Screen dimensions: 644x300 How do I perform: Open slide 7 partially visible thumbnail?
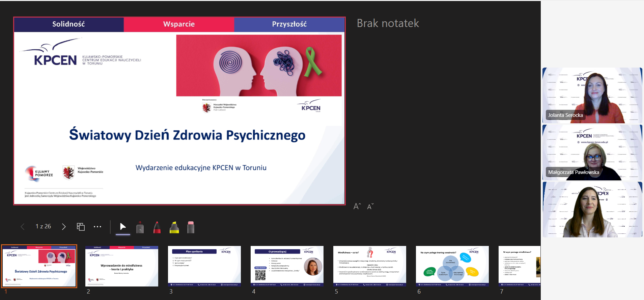click(520, 266)
